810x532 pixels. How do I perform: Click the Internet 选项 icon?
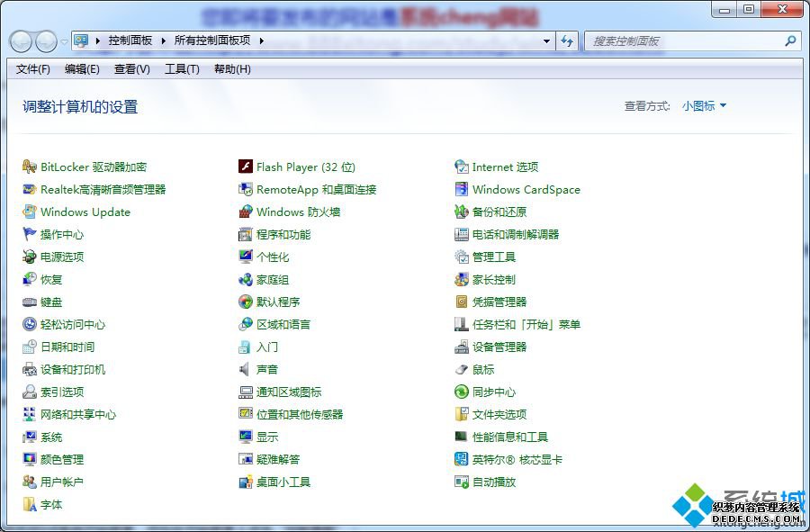coord(462,167)
